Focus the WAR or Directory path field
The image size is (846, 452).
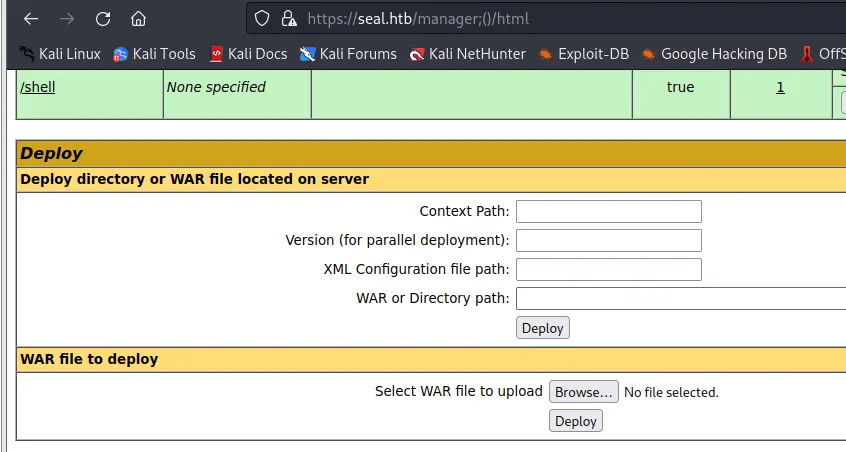pos(681,299)
